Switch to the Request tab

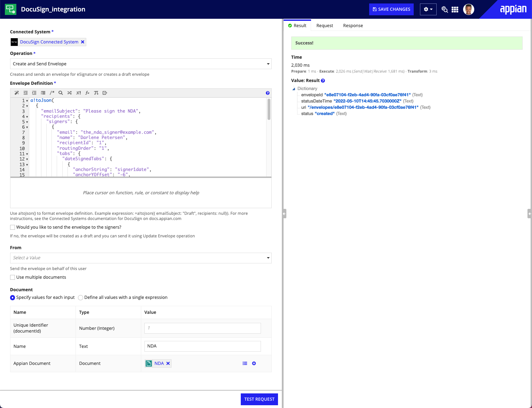325,26
